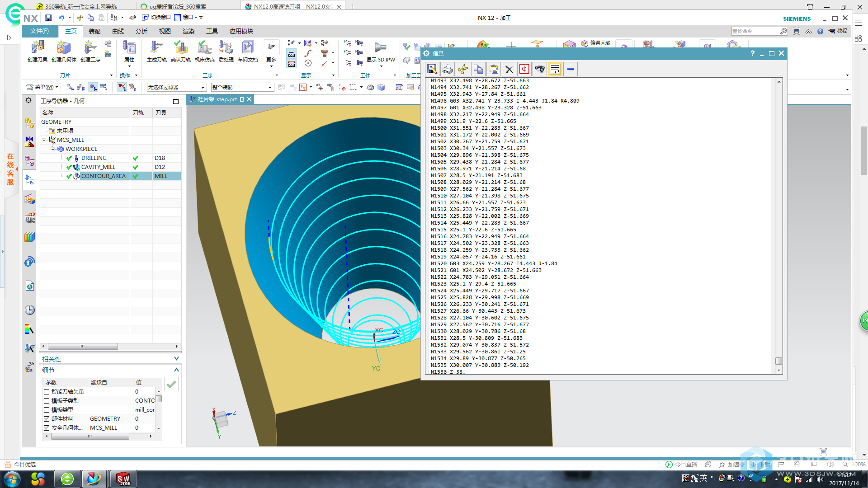Click the info globe icon in resource bar
This screenshot has height=488, width=868.
coord(29,261)
